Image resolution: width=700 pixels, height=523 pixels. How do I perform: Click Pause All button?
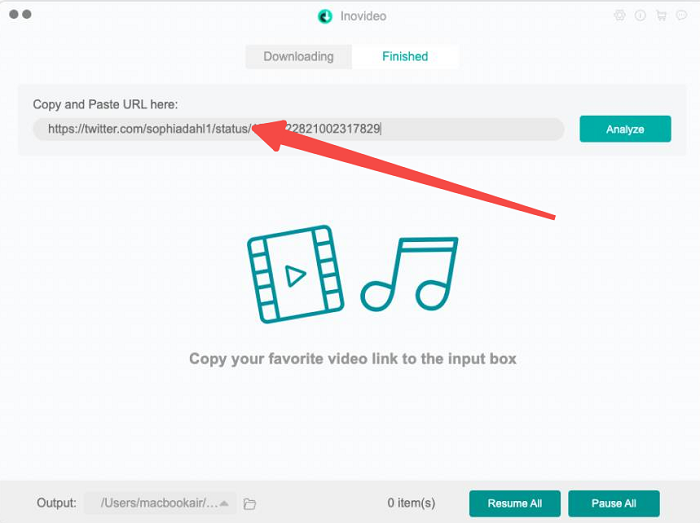coord(614,503)
